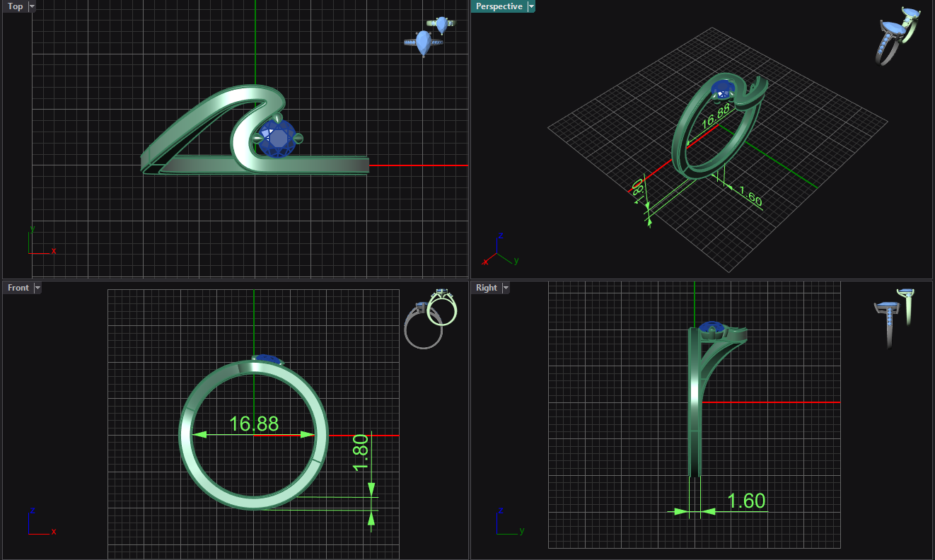Screen dimensions: 935x560
Task: Select the 1.60 dimension in Right view
Action: [746, 501]
